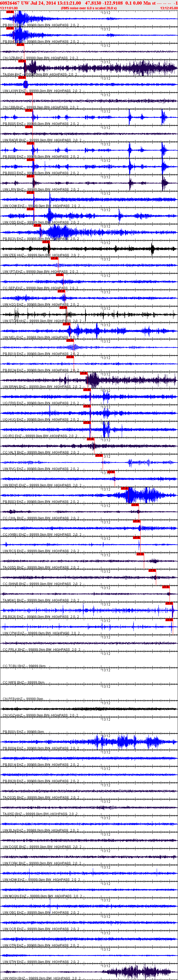Click the start time 13:11:01.00 label
The image size is (178, 980).
tap(9, 8)
